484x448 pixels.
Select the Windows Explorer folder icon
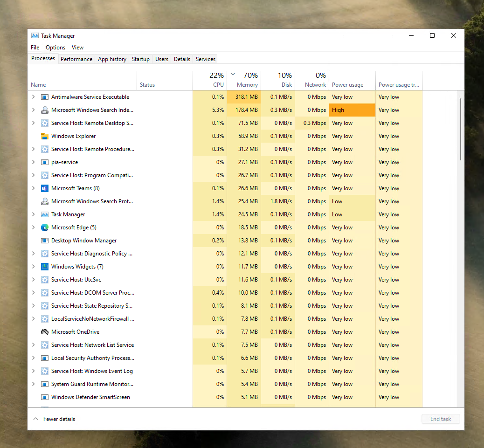tap(45, 136)
